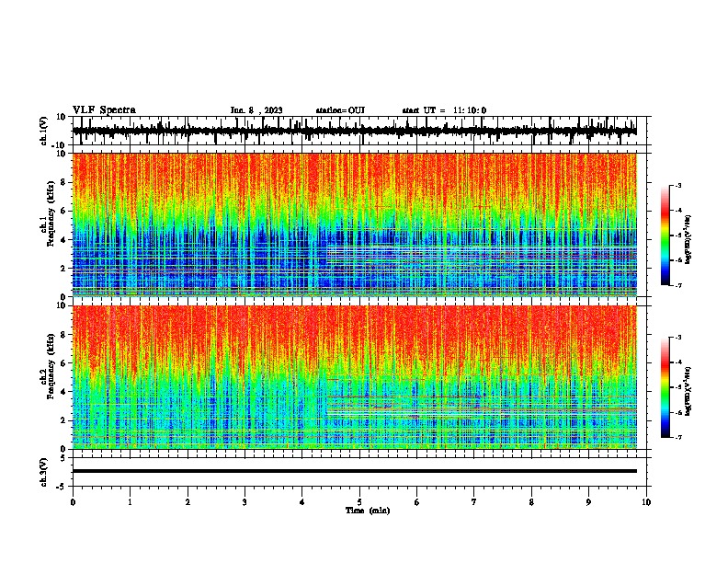Viewport: 728px width, 563px height.
Task: Click the "-3" tick on ch.1 colorbar
Action: click(677, 185)
